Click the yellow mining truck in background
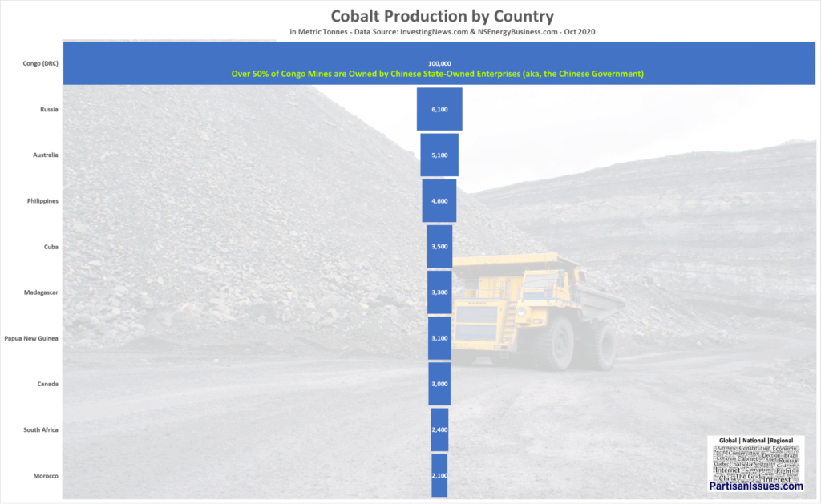The image size is (821, 504). tap(533, 312)
